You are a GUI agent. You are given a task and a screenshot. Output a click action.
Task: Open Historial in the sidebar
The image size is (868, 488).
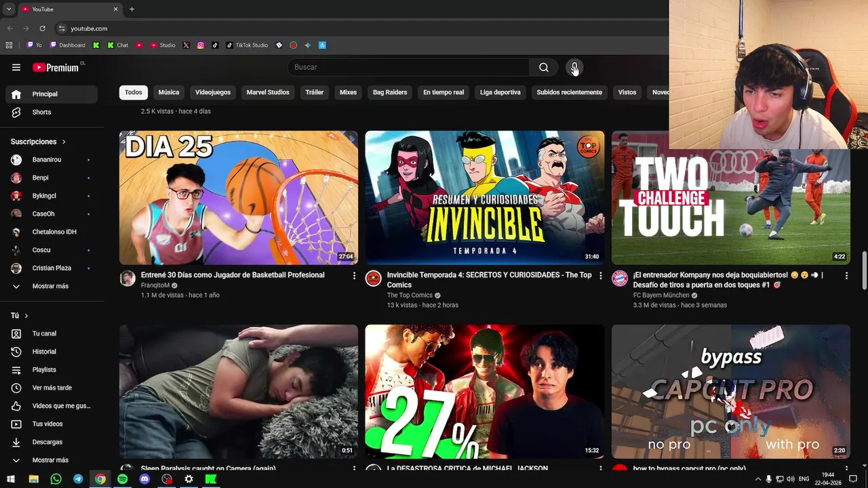click(52, 352)
